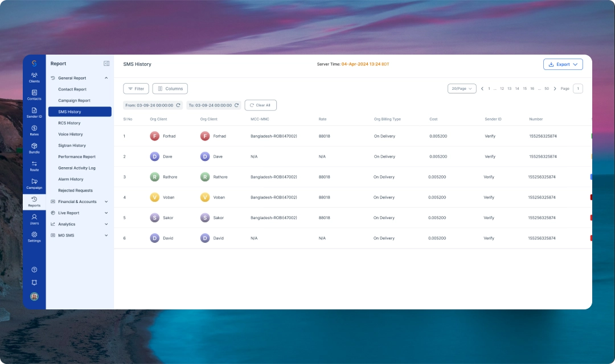Open the Bundle section

click(34, 148)
